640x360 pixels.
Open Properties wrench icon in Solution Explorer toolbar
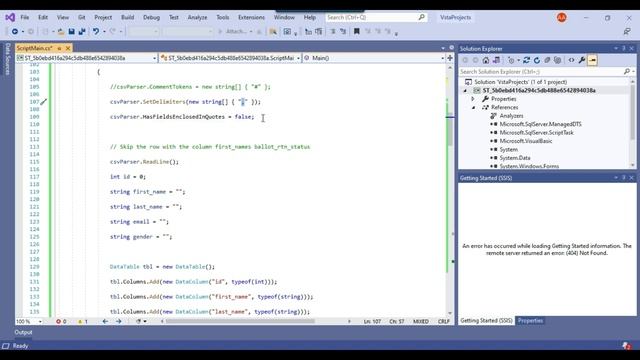[x=582, y=60]
